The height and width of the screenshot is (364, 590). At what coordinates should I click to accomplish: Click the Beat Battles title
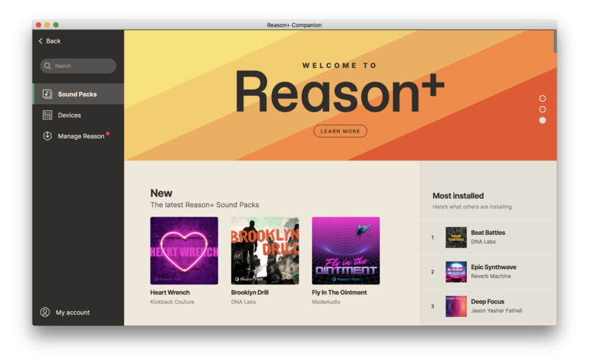(x=488, y=233)
